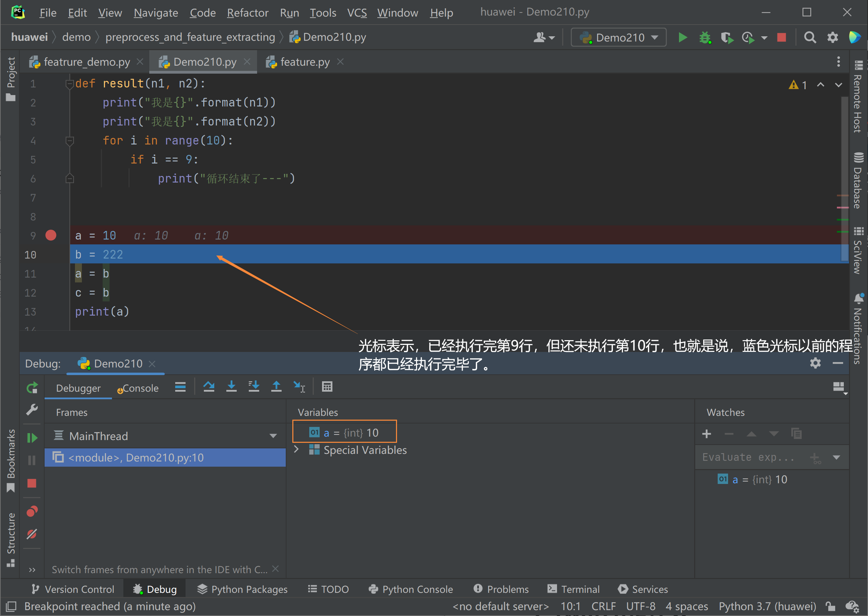Screen dimensions: 868x616
Task: Click Step Into icon
Action: 231,387
